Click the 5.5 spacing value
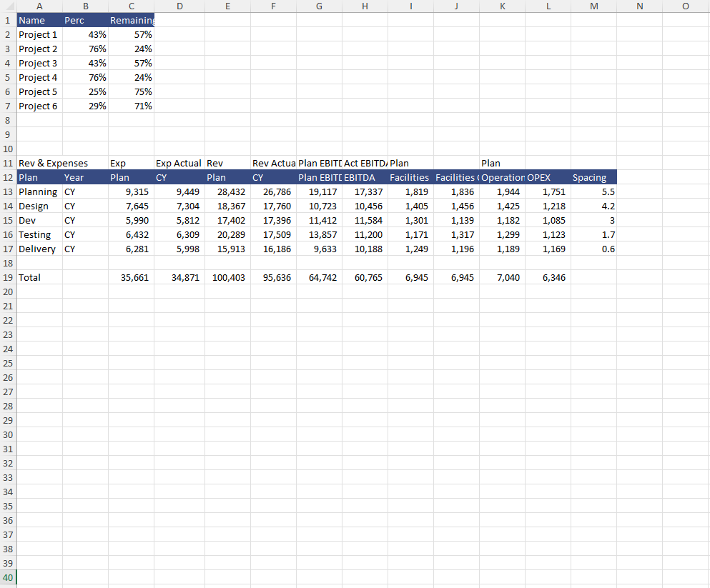The height and width of the screenshot is (588, 710). pos(593,191)
